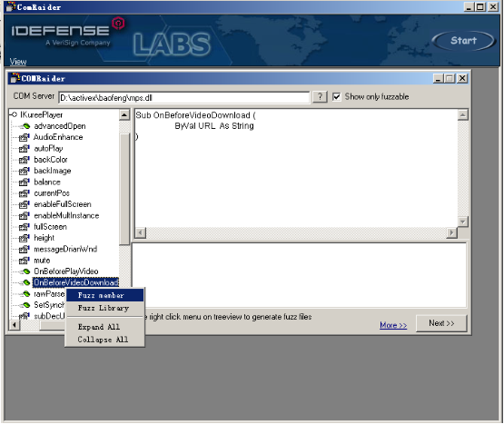Open the More >> link

(x=393, y=325)
